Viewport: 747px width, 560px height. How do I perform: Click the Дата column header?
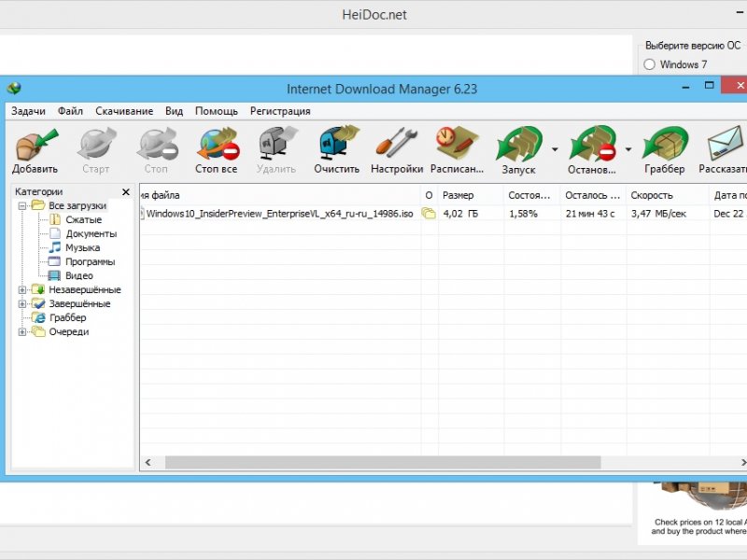click(x=728, y=195)
